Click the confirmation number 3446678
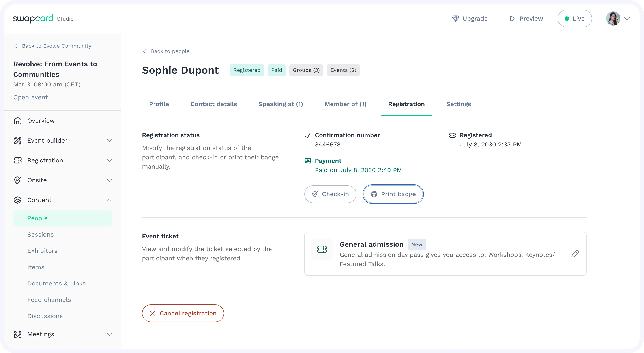The height and width of the screenshot is (353, 644). click(328, 145)
